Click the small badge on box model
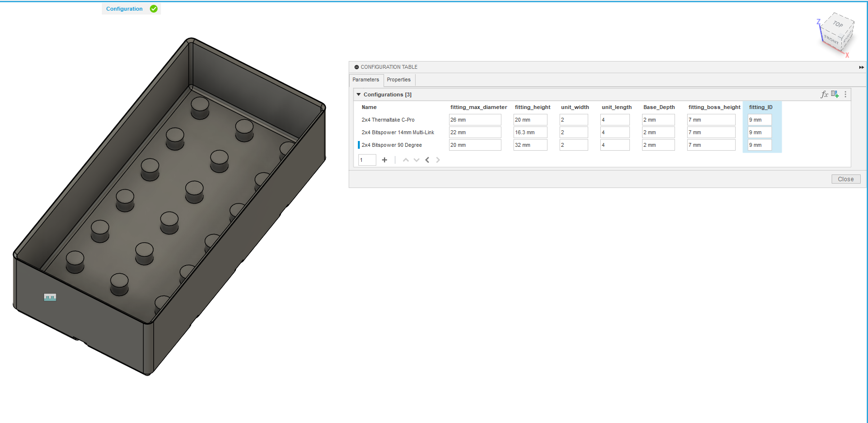Viewport: 868px width, 423px height. coord(50,297)
